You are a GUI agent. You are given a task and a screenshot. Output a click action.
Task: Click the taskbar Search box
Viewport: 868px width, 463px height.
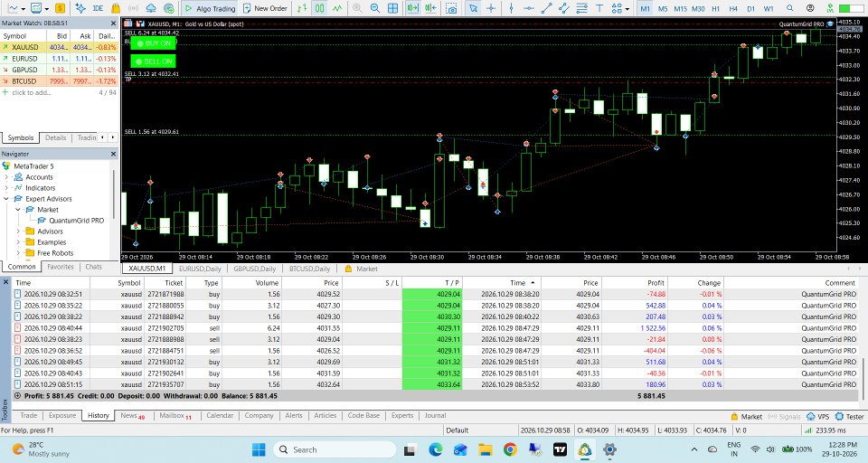click(335, 449)
